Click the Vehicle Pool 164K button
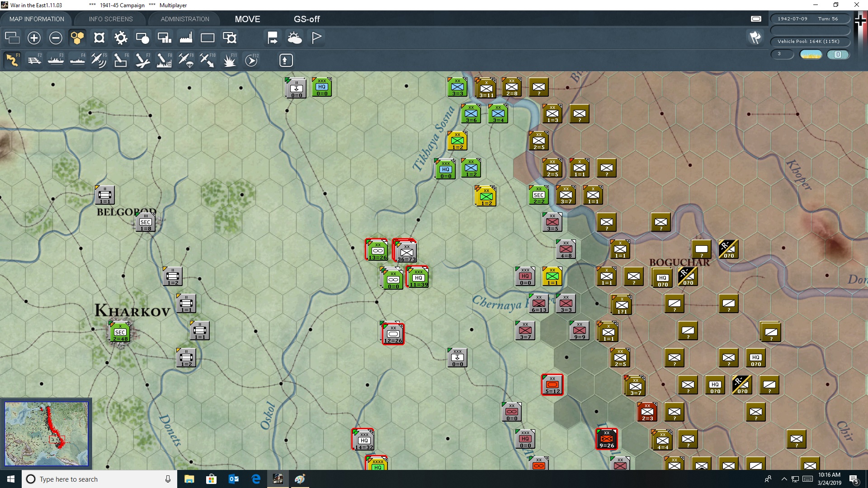The height and width of the screenshot is (488, 868). pyautogui.click(x=810, y=41)
